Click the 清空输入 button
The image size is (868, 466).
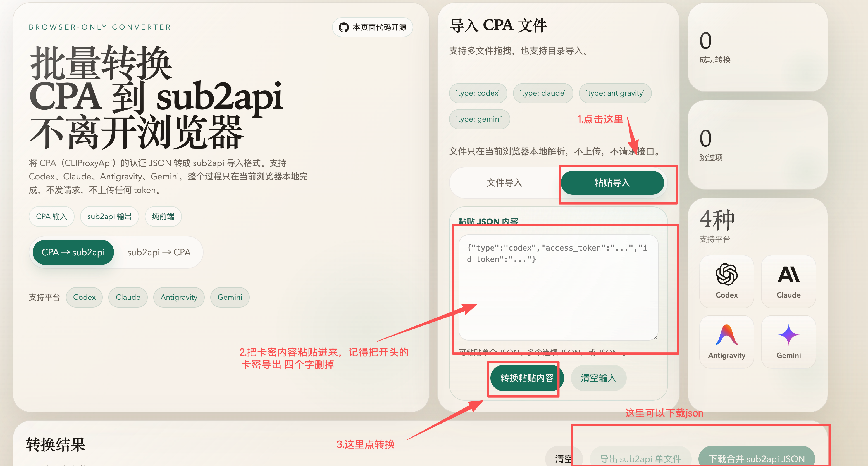pos(598,378)
